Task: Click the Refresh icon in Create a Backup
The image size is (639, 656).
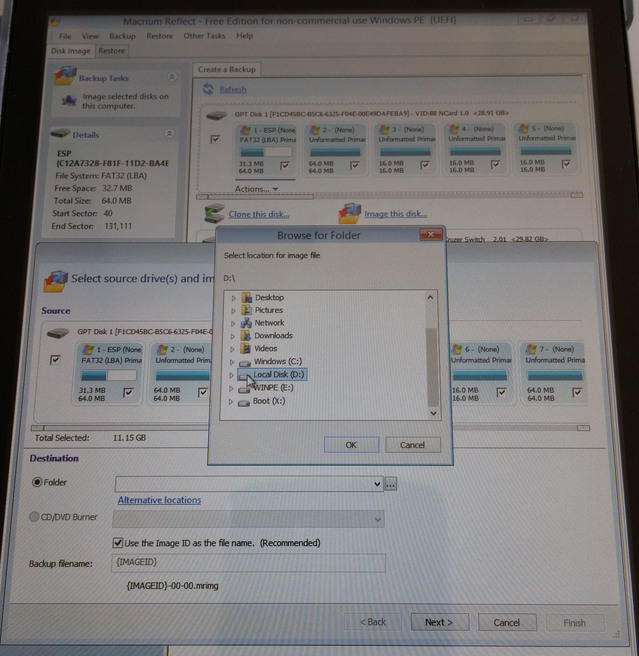Action: (208, 89)
